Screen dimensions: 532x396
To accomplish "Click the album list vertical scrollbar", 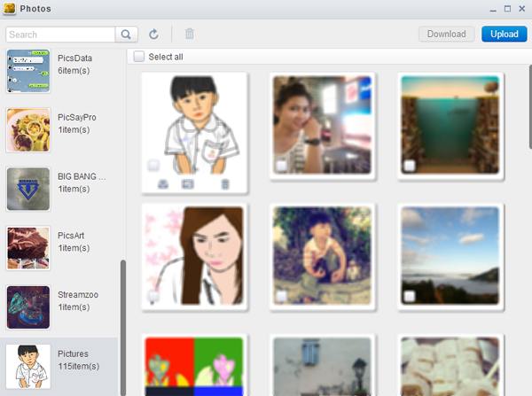I will 123,328.
